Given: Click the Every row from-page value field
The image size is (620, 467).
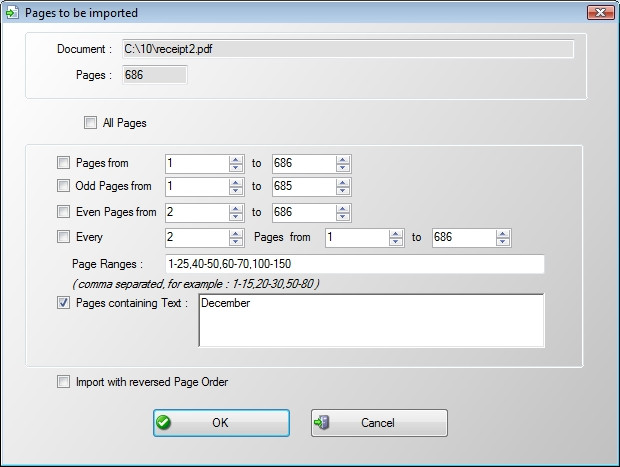Looking at the screenshot, I should [x=357, y=238].
